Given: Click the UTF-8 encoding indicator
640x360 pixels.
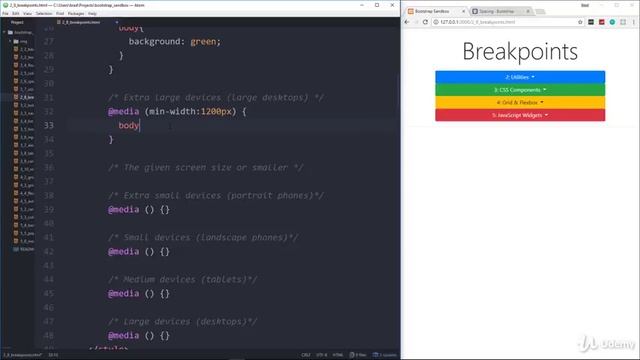Looking at the screenshot, I should pyautogui.click(x=322, y=355).
